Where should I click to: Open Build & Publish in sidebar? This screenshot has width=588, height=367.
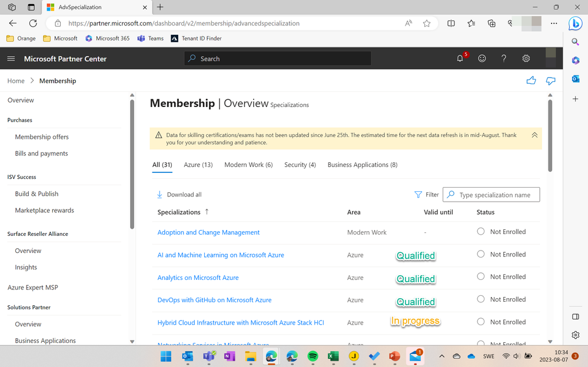(36, 194)
